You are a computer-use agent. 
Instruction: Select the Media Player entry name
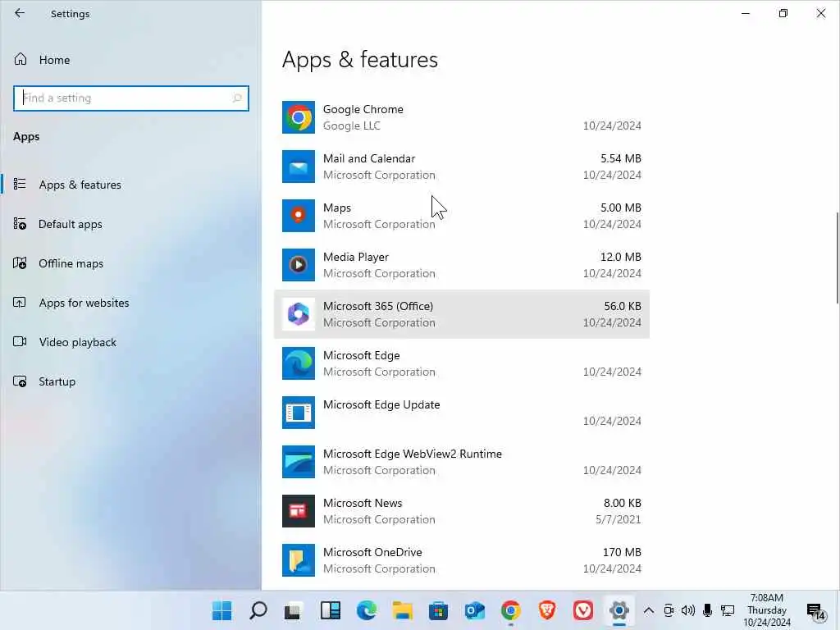point(356,257)
